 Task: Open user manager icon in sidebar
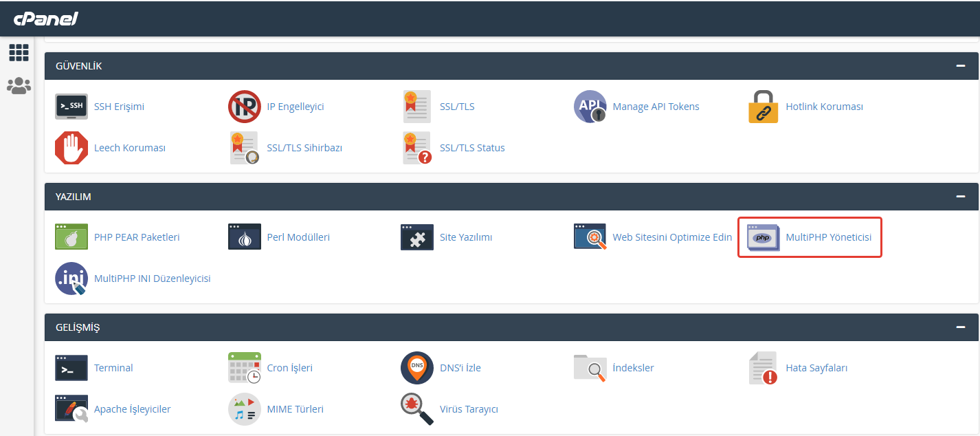(x=19, y=86)
